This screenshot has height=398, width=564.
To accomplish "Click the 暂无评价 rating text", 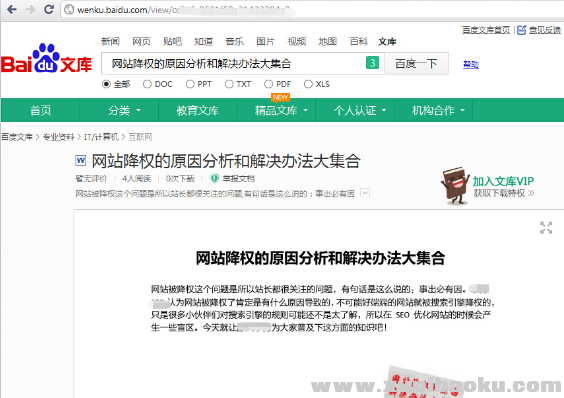I will [91, 178].
